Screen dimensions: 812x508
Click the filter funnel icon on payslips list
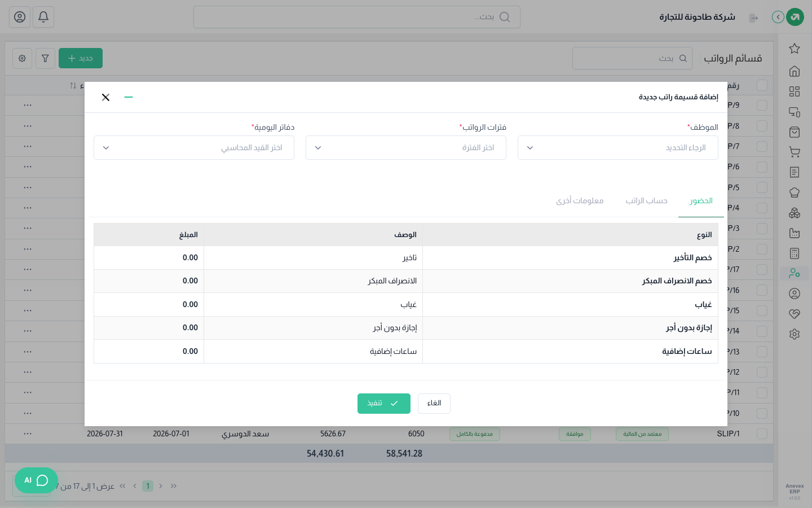(x=45, y=58)
